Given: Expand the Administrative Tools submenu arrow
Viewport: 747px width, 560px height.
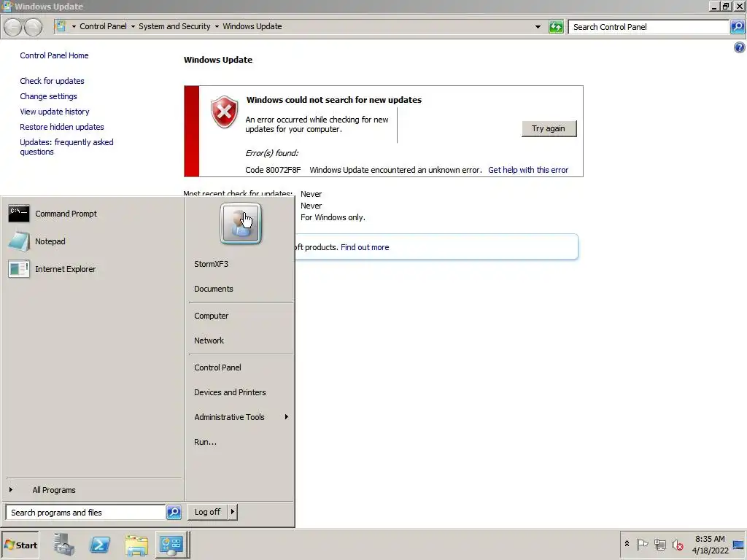Looking at the screenshot, I should pyautogui.click(x=286, y=416).
